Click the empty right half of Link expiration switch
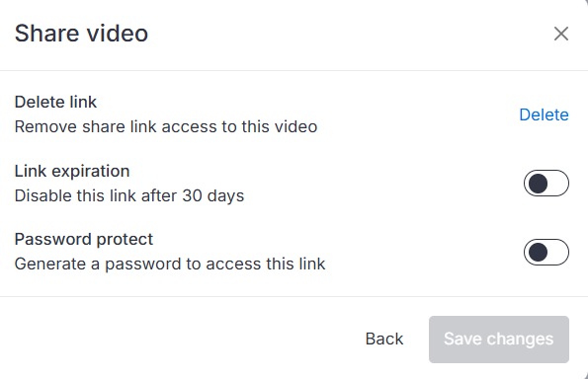The image size is (588, 379). (557, 184)
